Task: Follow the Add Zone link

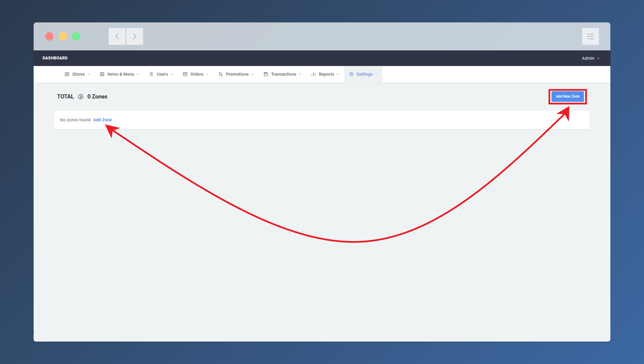Action: point(102,120)
